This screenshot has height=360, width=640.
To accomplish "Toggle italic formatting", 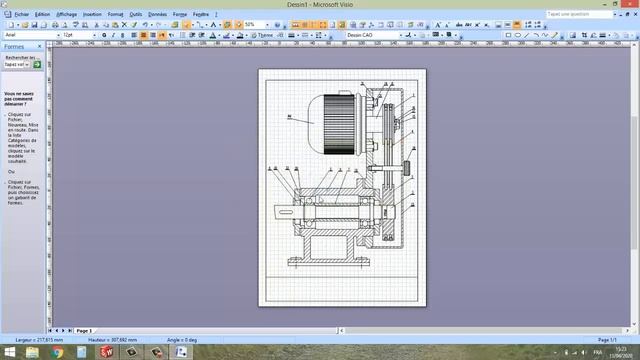I will [x=113, y=36].
